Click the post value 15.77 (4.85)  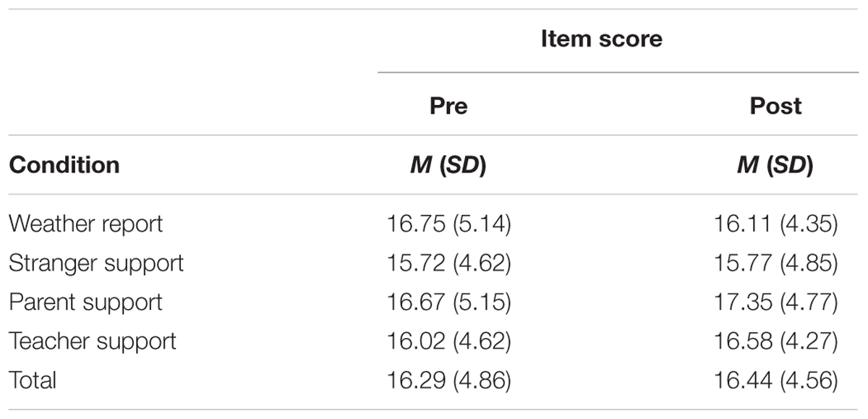click(775, 263)
